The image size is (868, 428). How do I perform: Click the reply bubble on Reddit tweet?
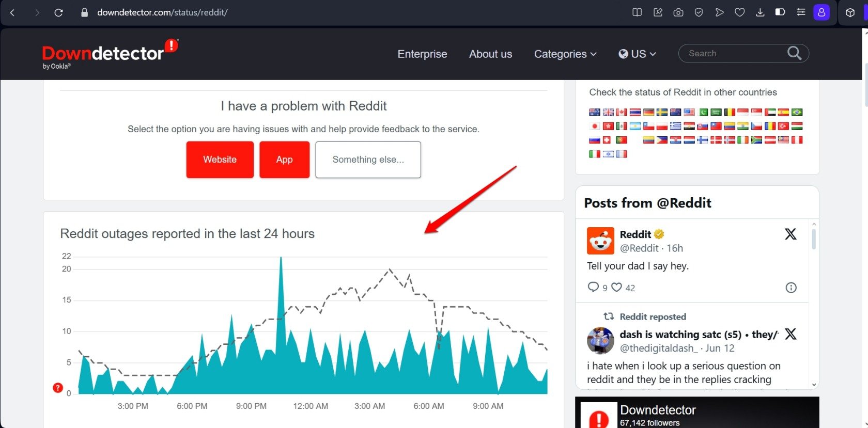pos(593,287)
